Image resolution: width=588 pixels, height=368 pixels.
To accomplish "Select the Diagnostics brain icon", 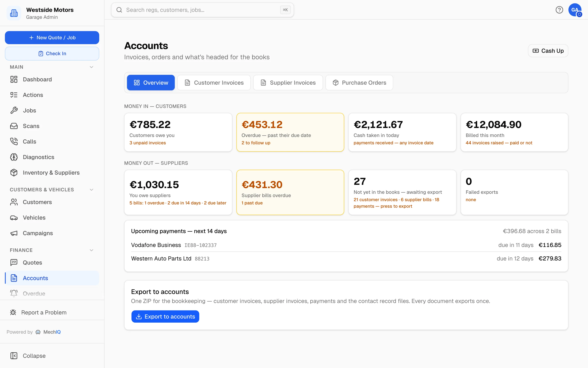I will (14, 157).
